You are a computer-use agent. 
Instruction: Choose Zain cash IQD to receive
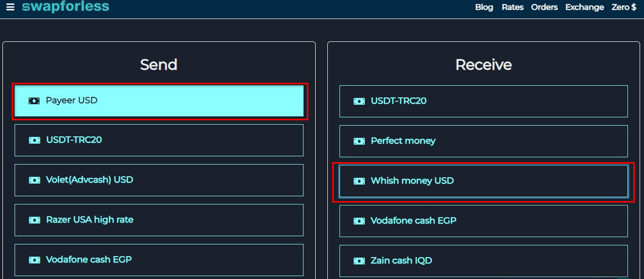click(483, 261)
